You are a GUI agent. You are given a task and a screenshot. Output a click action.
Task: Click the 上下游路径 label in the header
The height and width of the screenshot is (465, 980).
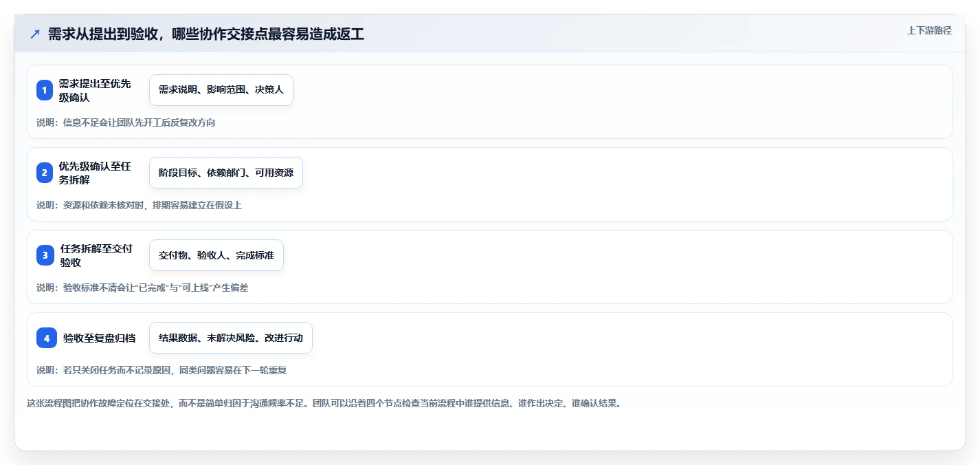(x=929, y=30)
